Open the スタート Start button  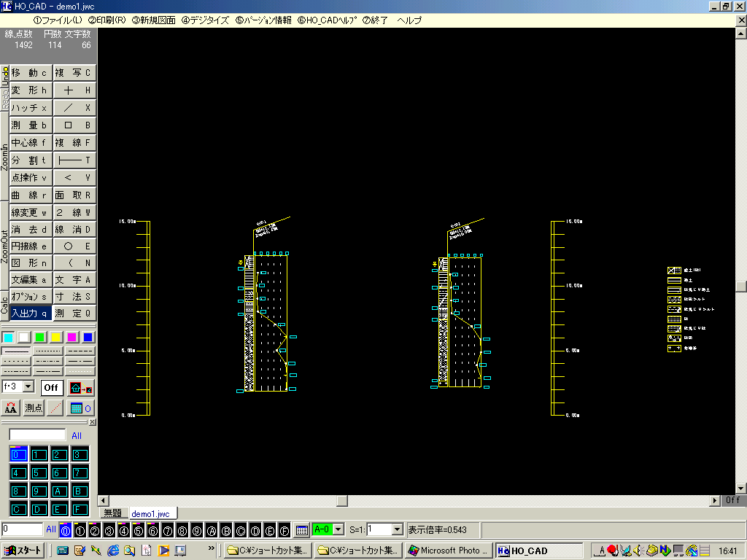tap(23, 551)
